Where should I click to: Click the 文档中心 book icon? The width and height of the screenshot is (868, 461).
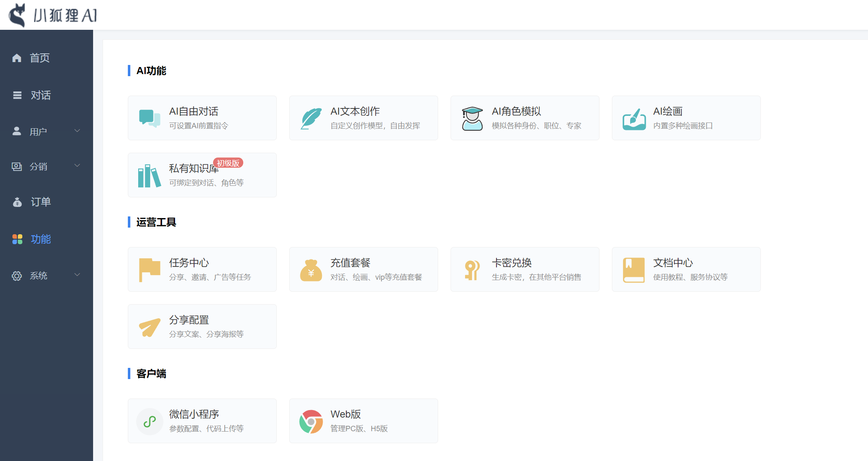pos(633,269)
